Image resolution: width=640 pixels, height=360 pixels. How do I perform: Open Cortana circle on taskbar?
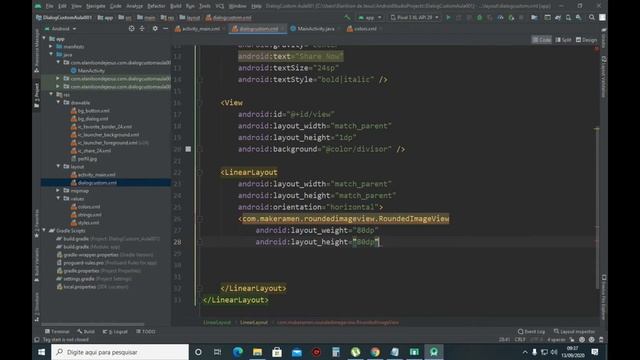tap(198, 352)
